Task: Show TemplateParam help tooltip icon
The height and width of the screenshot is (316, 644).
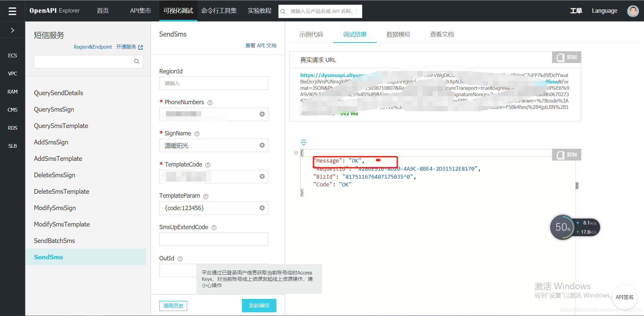Action: pyautogui.click(x=206, y=196)
